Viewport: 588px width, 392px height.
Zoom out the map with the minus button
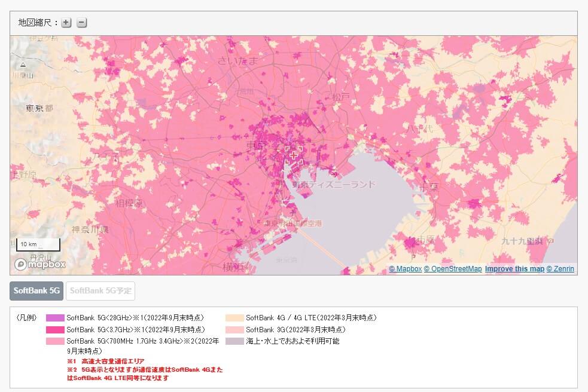tap(82, 23)
